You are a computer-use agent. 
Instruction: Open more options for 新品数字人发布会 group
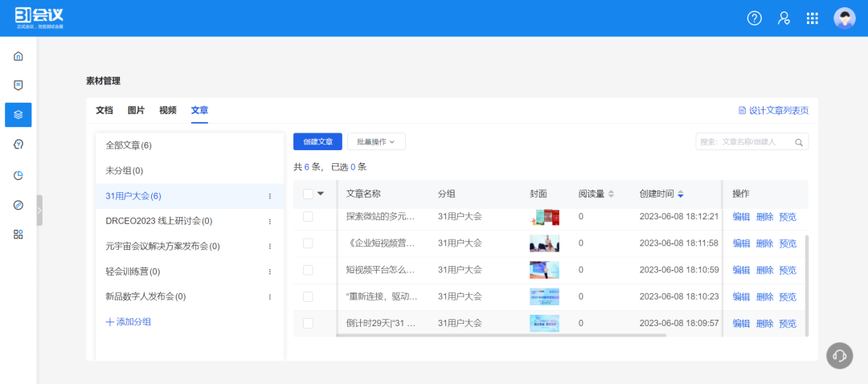270,297
